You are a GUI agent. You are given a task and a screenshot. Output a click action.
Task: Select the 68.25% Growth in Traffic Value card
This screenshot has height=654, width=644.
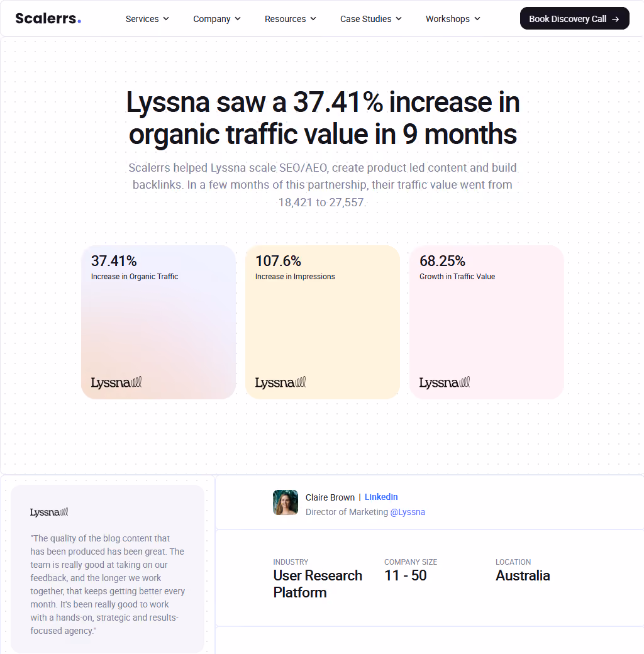(486, 322)
